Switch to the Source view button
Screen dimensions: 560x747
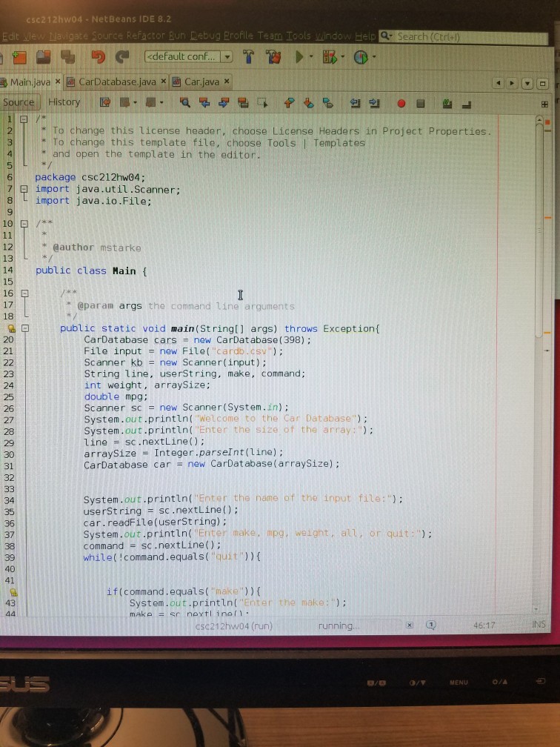(x=19, y=102)
